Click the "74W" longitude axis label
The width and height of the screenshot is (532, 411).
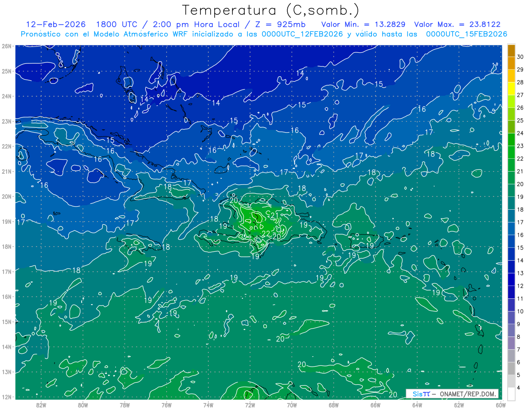pyautogui.click(x=208, y=405)
